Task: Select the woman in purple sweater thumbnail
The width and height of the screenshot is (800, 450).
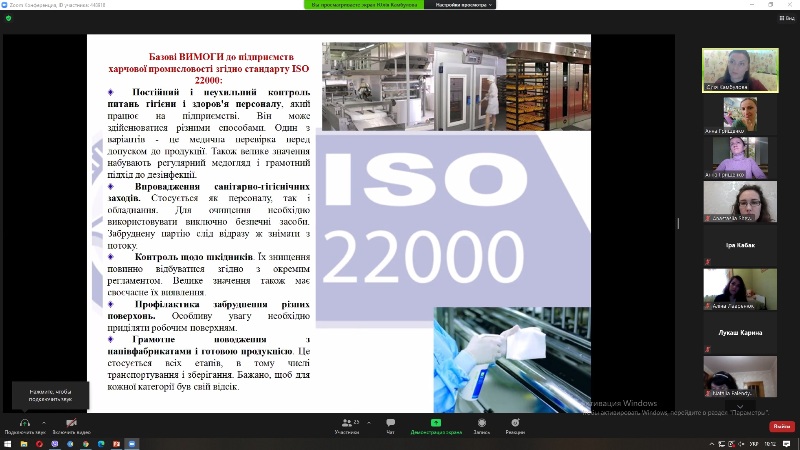Action: point(740,158)
